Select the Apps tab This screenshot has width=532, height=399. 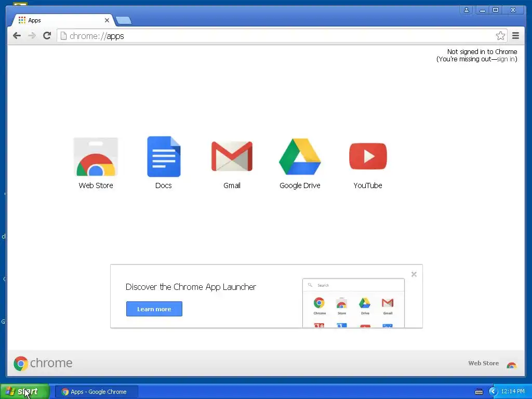pos(63,20)
